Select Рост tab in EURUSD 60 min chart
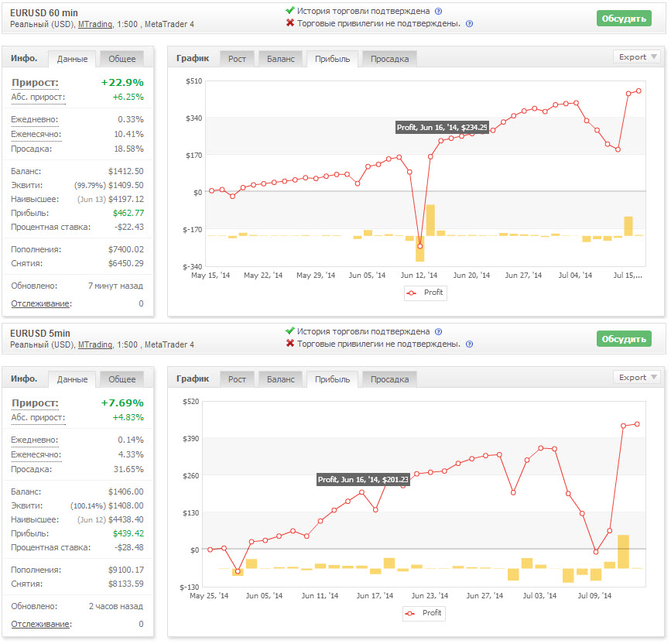Screen dimensions: 671x644 coord(237,59)
